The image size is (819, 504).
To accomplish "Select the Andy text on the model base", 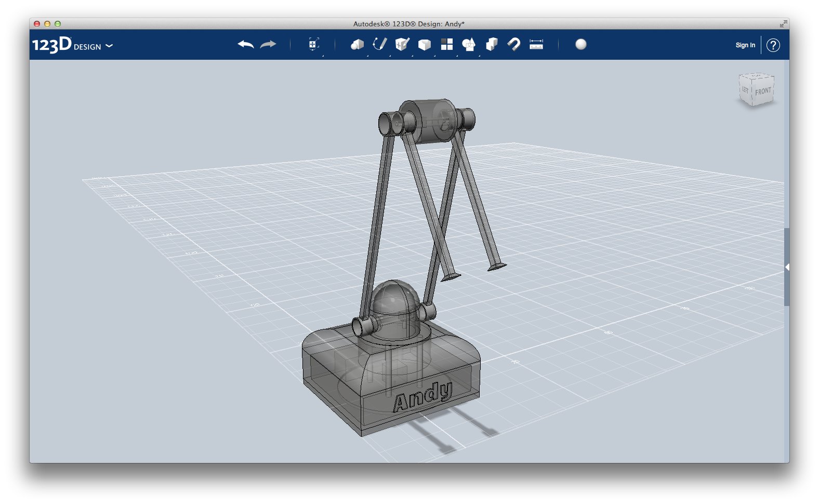I will point(422,396).
